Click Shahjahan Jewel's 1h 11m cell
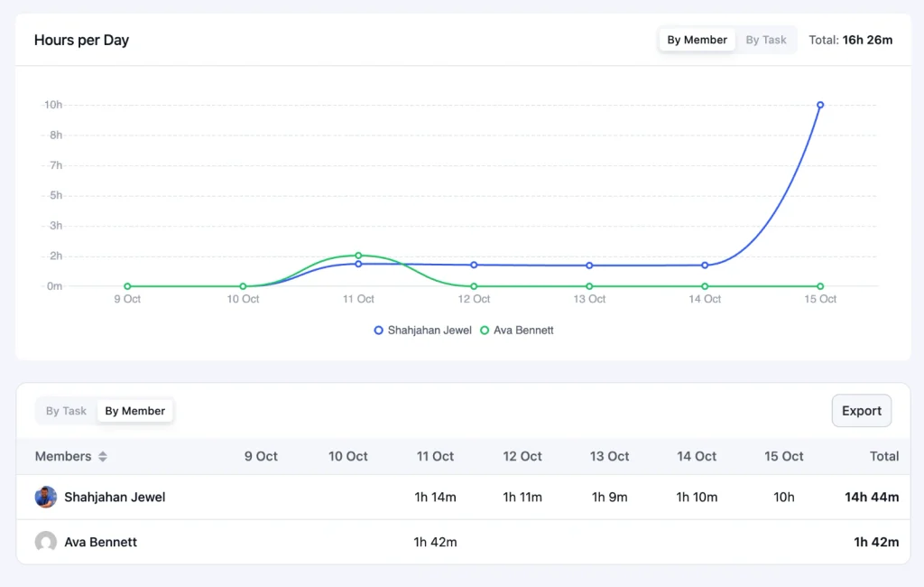This screenshot has width=924, height=587. [522, 498]
